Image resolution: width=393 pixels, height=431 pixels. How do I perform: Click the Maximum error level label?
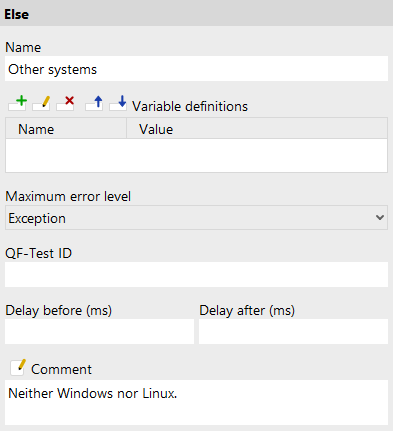click(68, 196)
